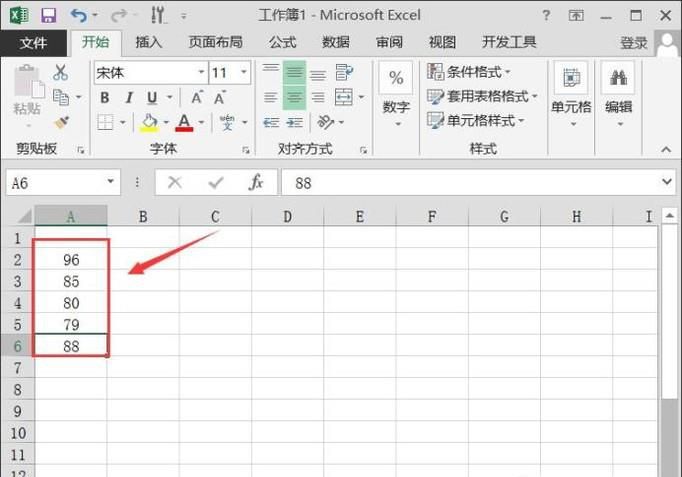Undo the last action

coord(79,16)
